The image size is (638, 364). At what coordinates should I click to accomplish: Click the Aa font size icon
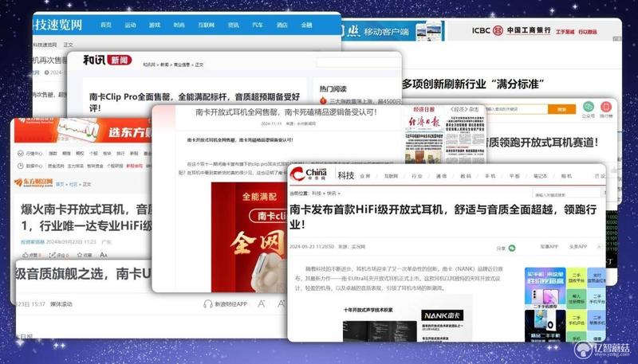(x=104, y=255)
